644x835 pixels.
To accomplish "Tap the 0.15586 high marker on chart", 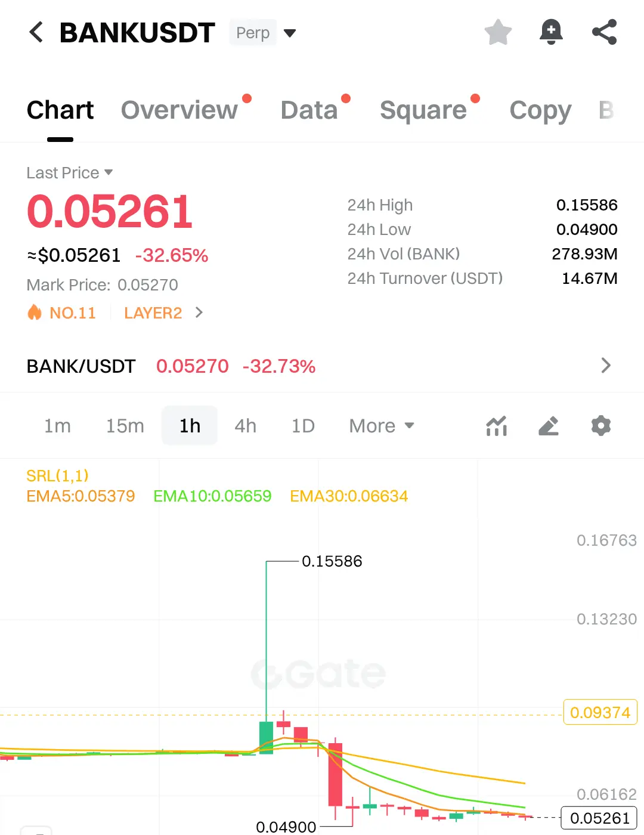I will click(332, 561).
